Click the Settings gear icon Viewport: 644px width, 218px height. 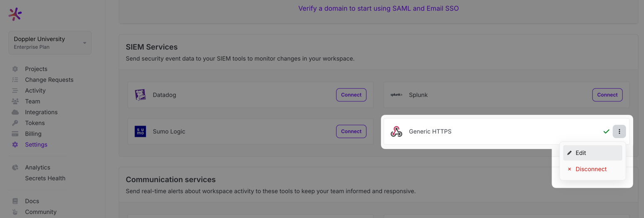15,145
